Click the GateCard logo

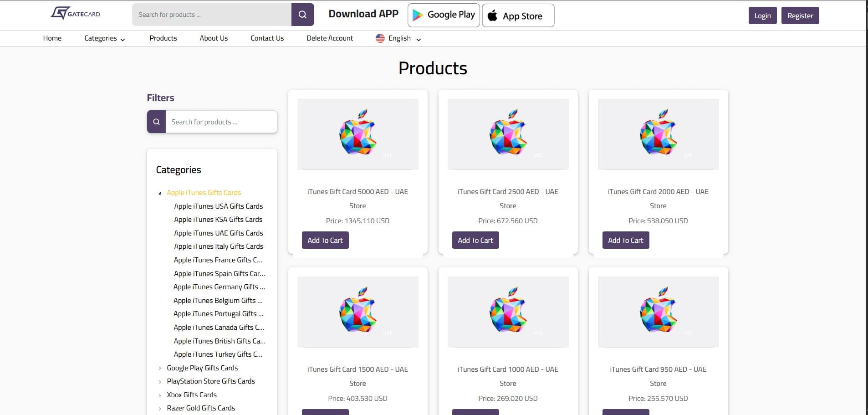click(x=75, y=13)
